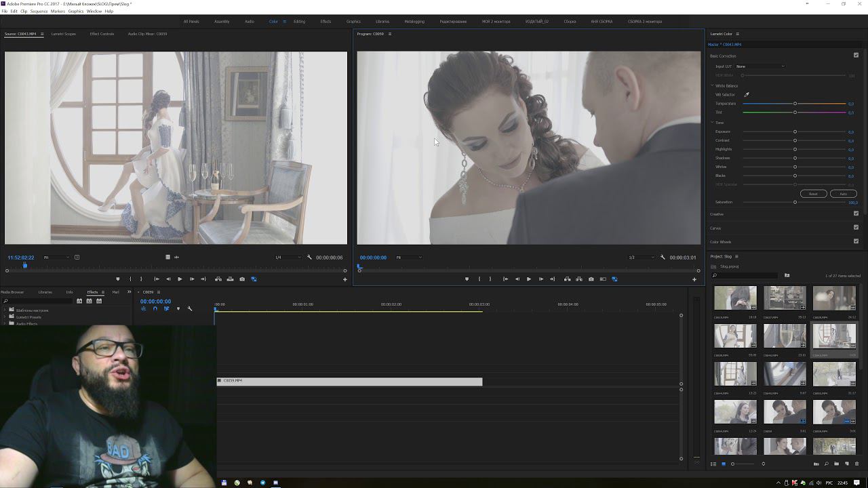Open the Lumetri Scopes tab
Screen dimensions: 868x488
pos(64,34)
